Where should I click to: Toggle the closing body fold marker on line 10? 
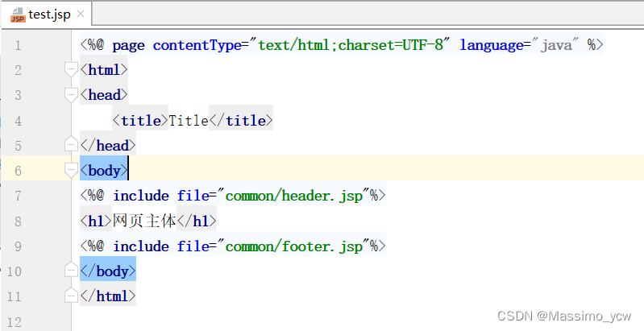click(71, 270)
